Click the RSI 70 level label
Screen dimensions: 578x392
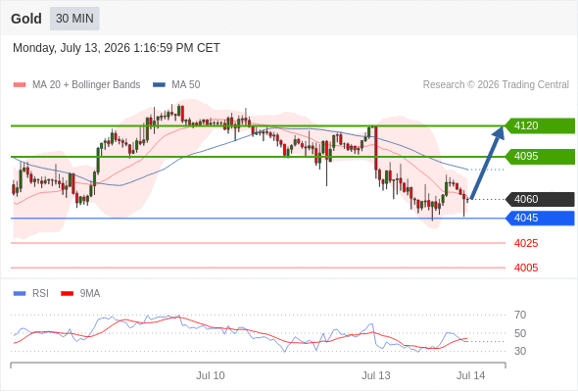click(x=520, y=315)
